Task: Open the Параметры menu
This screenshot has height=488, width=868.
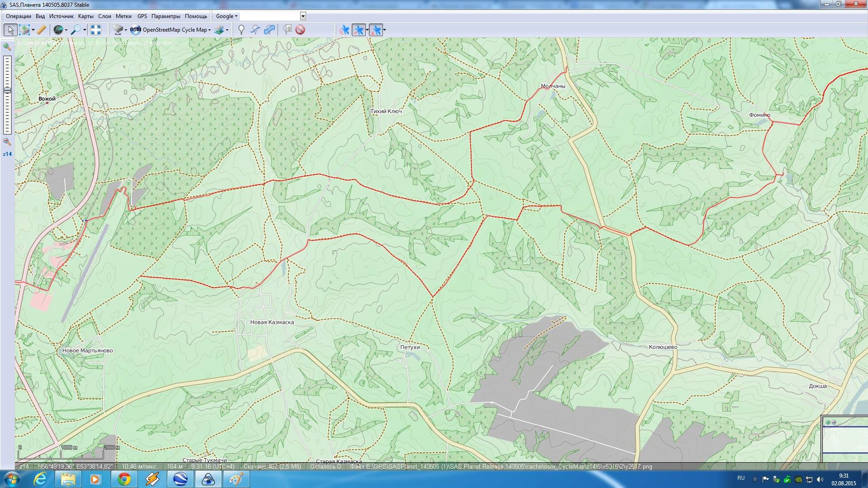Action: pyautogui.click(x=166, y=16)
